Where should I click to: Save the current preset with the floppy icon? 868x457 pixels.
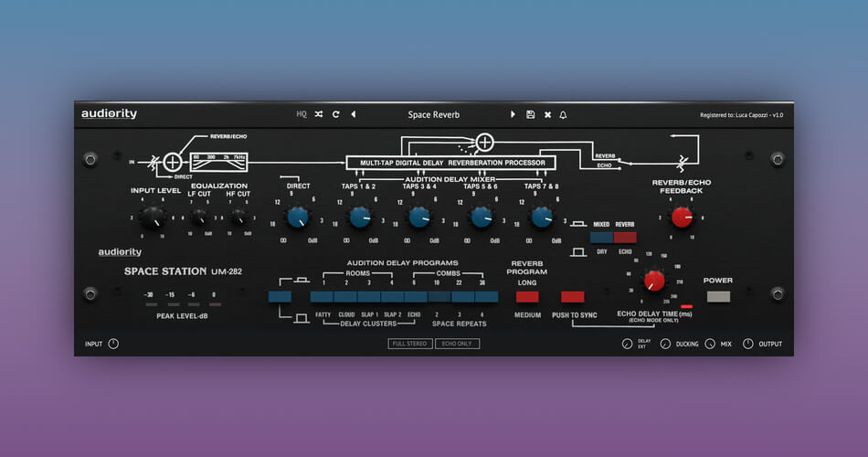click(531, 114)
